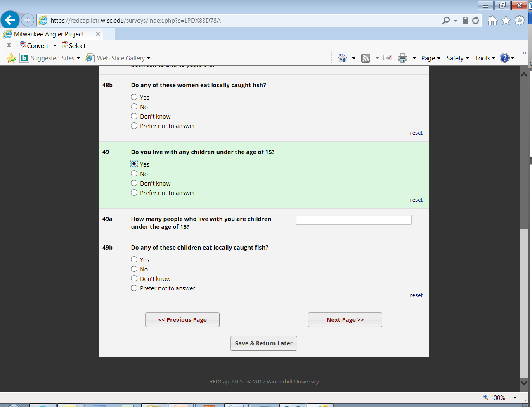Screen dimensions: 532x407
Task: Click the Print icon in the command bar
Action: 402,58
